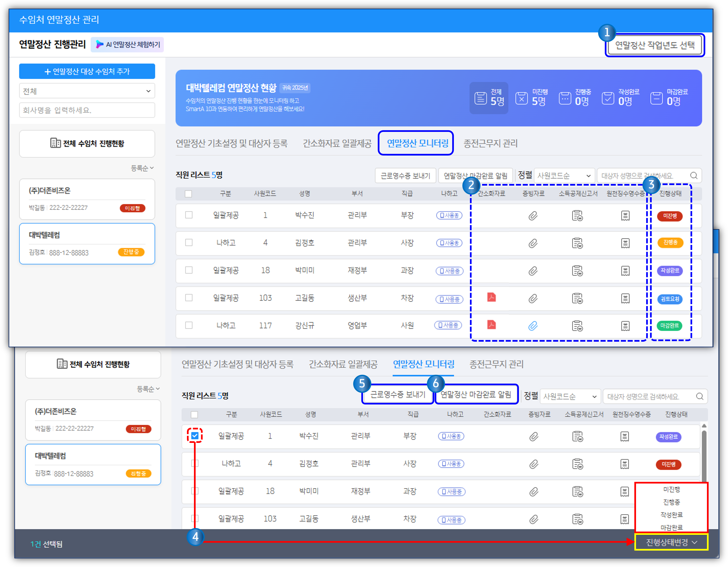Image resolution: width=728 pixels, height=567 pixels.
Task: Click 근로영수증 보내기 in upper window
Action: tap(405, 175)
